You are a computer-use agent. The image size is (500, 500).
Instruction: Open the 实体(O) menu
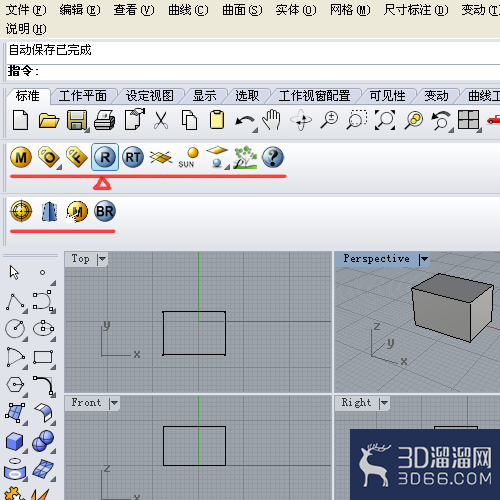pos(296,10)
